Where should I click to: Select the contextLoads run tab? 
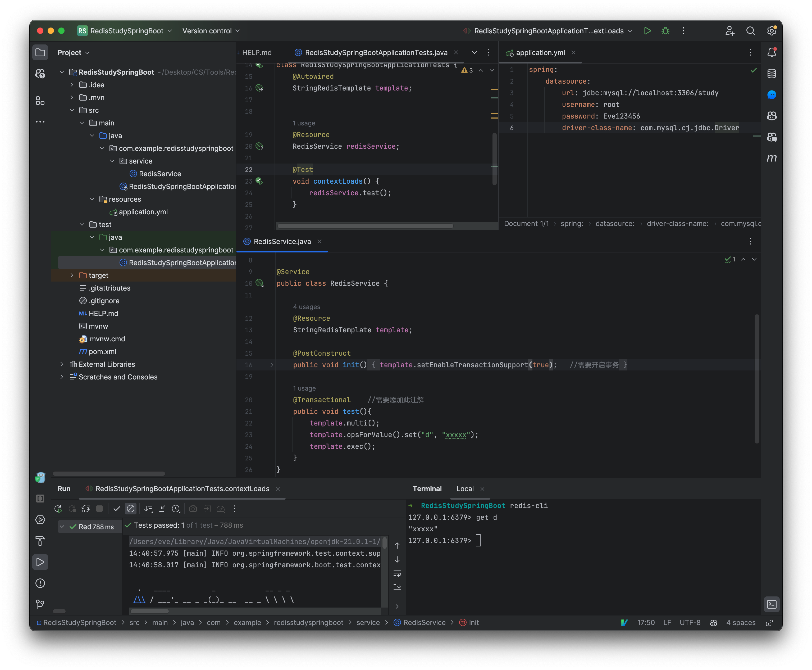(x=182, y=488)
